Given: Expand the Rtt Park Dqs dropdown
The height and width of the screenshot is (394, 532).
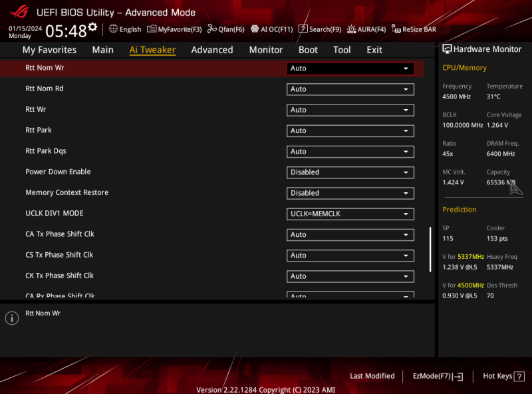Looking at the screenshot, I should click(350, 152).
